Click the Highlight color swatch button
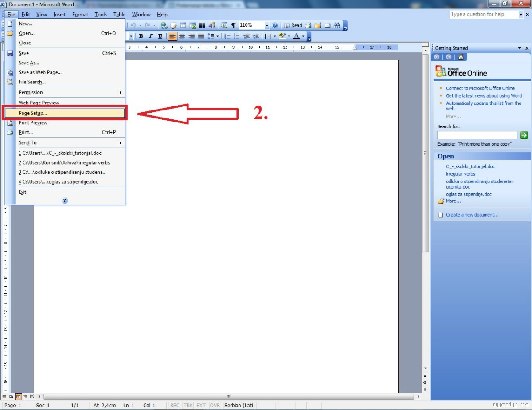532x410 pixels. point(282,36)
